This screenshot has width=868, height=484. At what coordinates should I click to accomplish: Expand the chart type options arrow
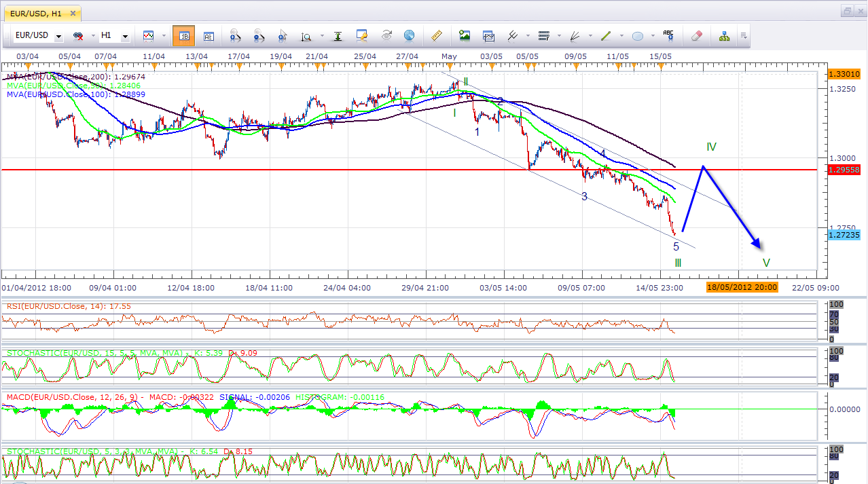click(x=164, y=36)
